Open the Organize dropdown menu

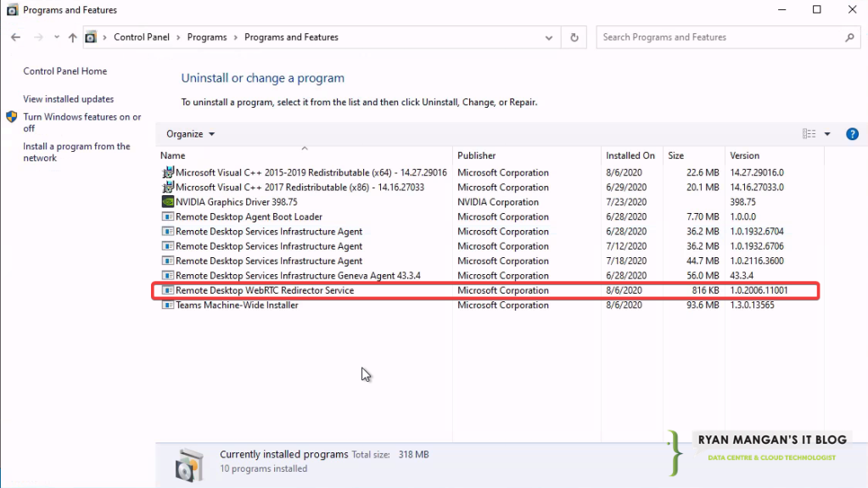(190, 134)
